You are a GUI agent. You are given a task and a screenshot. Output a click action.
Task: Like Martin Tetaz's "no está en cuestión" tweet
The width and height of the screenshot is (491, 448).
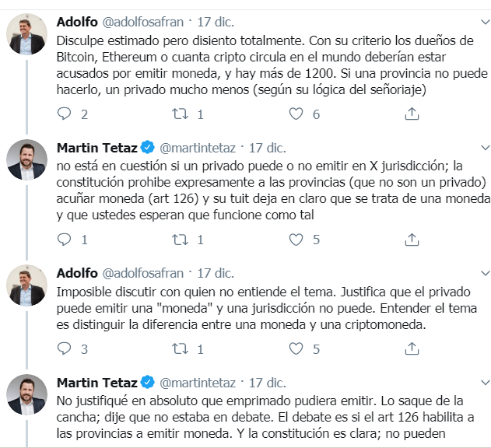[296, 240]
